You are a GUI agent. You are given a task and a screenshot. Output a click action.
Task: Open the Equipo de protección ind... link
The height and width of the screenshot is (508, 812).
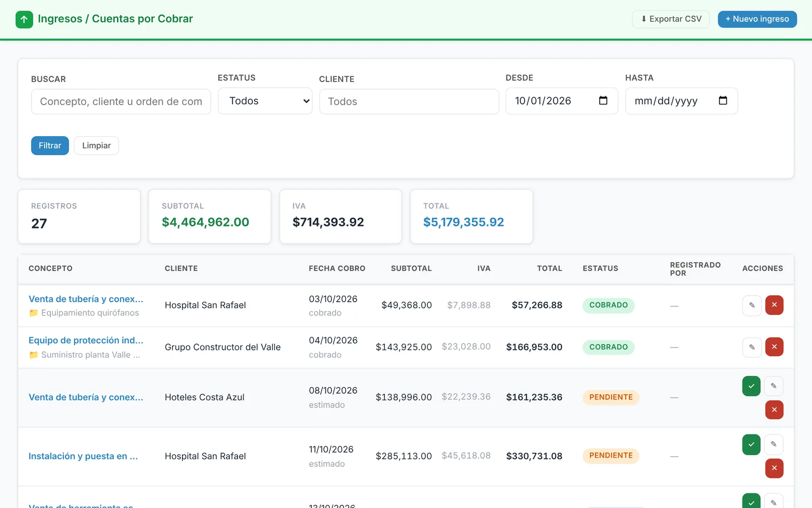click(x=86, y=340)
